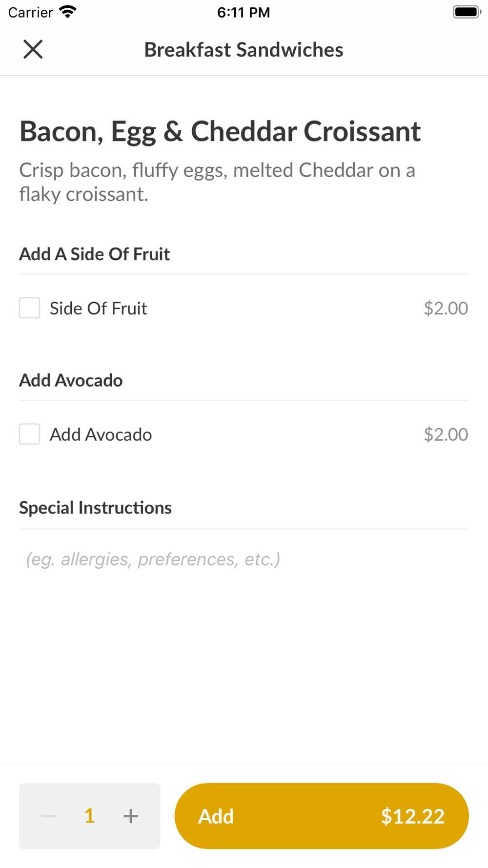The width and height of the screenshot is (488, 868).
Task: Tap the Add Avocado $2.00 price
Action: [x=446, y=434]
